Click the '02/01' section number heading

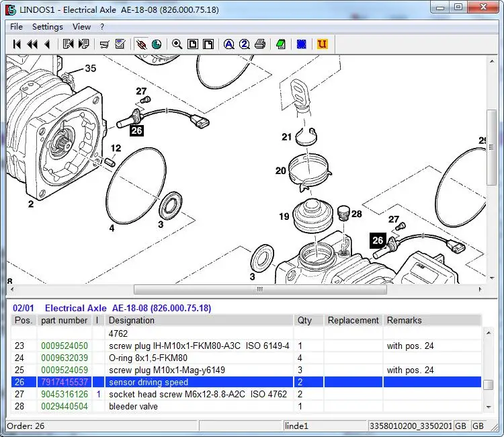tap(24, 308)
